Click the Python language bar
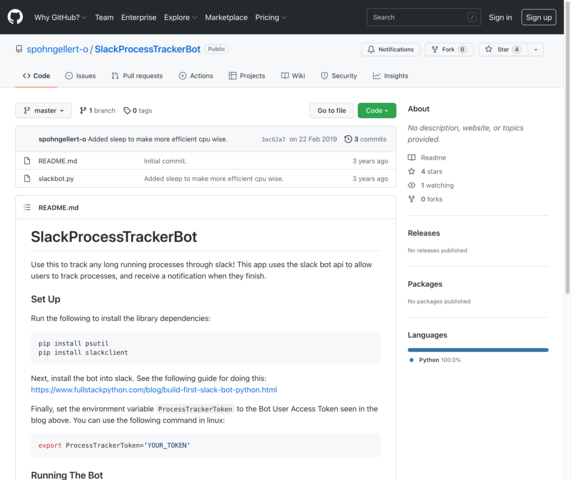This screenshot has height=480, width=571. pos(478,350)
